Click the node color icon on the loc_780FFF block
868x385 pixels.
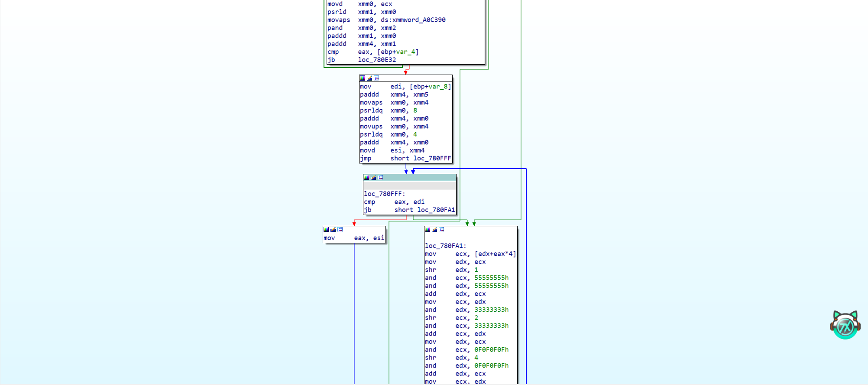[x=366, y=177]
